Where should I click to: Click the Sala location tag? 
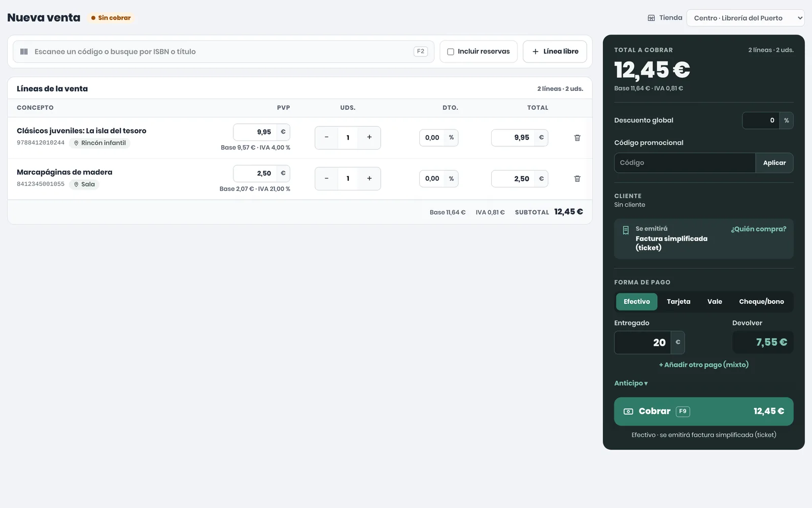(x=84, y=184)
